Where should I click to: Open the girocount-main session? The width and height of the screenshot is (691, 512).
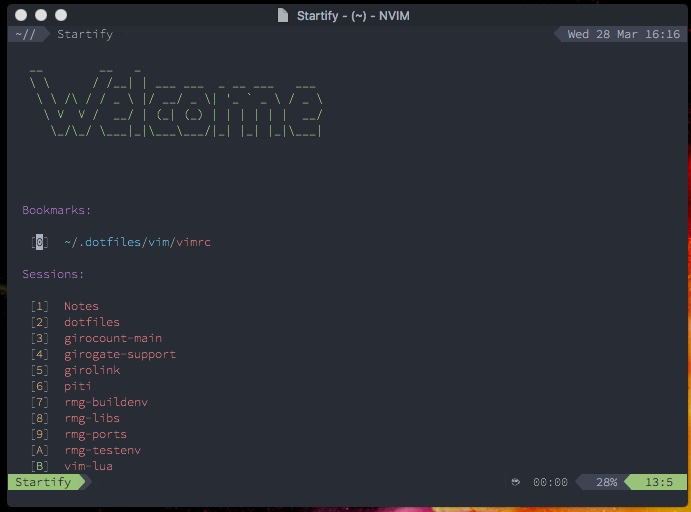(113, 338)
